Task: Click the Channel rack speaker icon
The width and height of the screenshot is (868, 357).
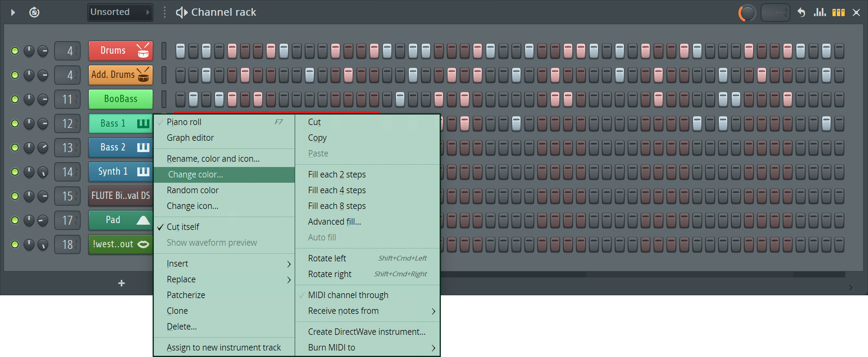Action: pyautogui.click(x=181, y=13)
